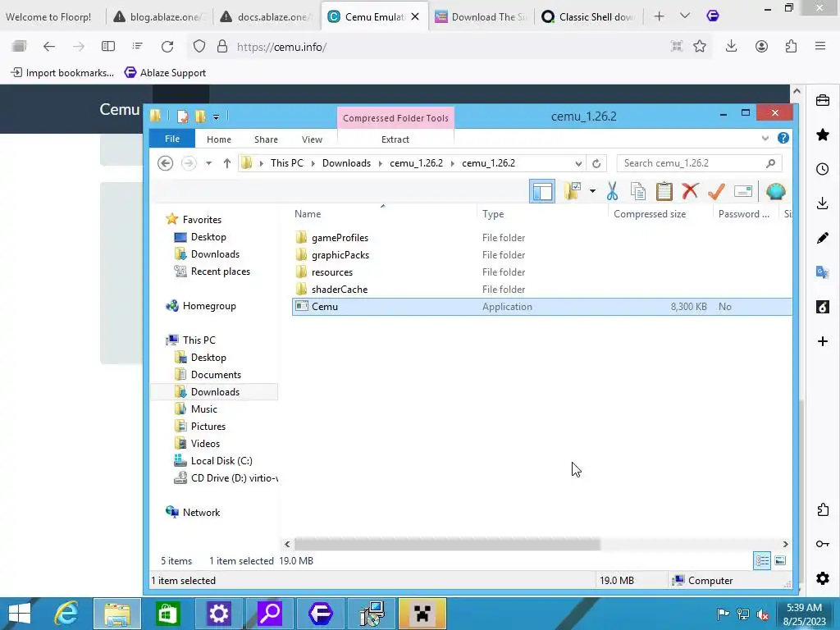
Task: Open Network in navigation pane
Action: [x=201, y=512]
